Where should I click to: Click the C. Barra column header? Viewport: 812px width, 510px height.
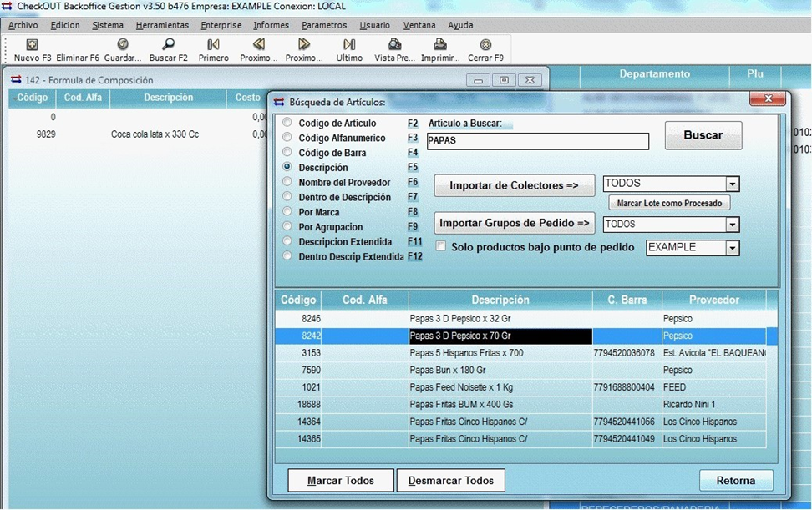click(x=627, y=300)
